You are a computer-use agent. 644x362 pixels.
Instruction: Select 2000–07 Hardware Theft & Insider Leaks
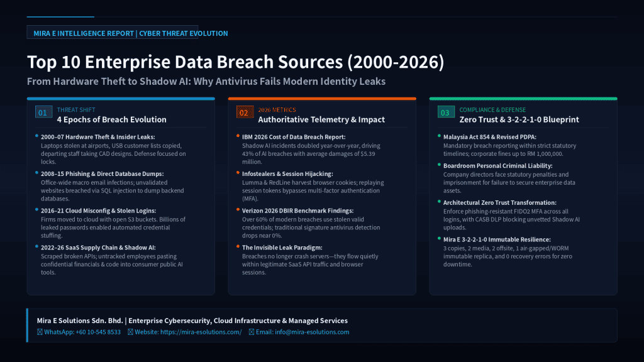97,136
